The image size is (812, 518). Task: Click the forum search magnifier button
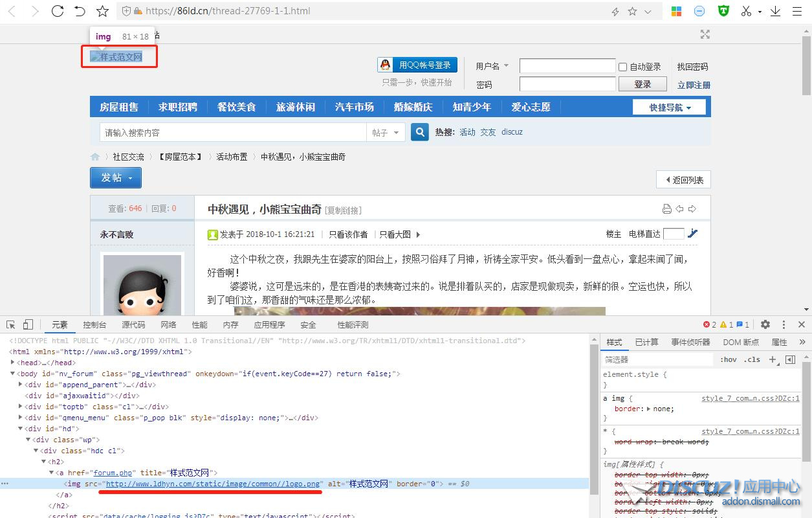pyautogui.click(x=420, y=132)
